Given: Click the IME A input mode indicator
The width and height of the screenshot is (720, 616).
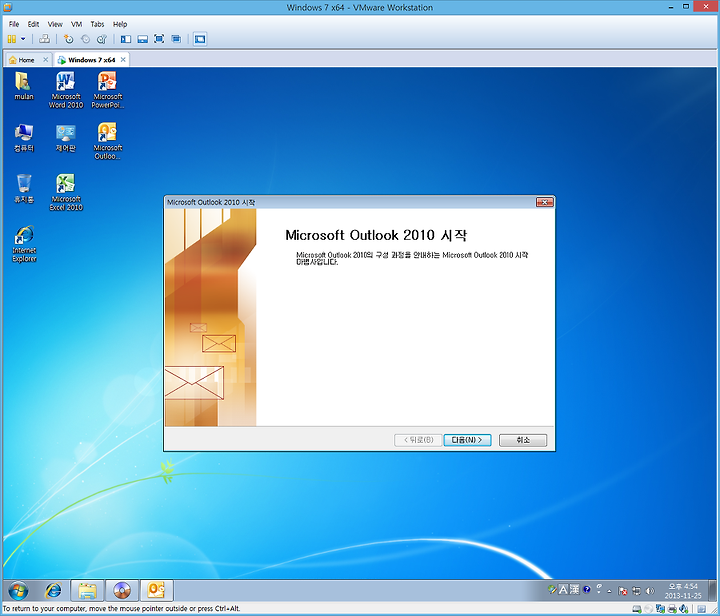Looking at the screenshot, I should [x=563, y=589].
